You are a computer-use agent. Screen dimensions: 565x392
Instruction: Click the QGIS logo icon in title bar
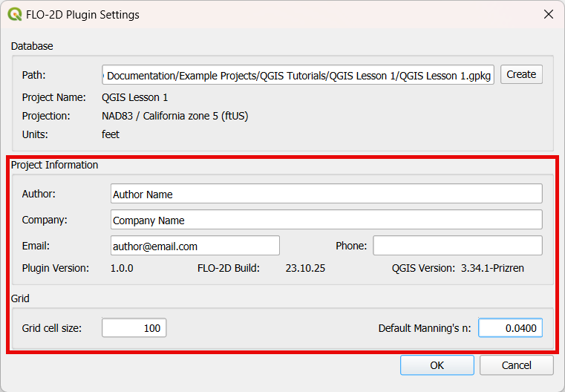[x=14, y=14]
